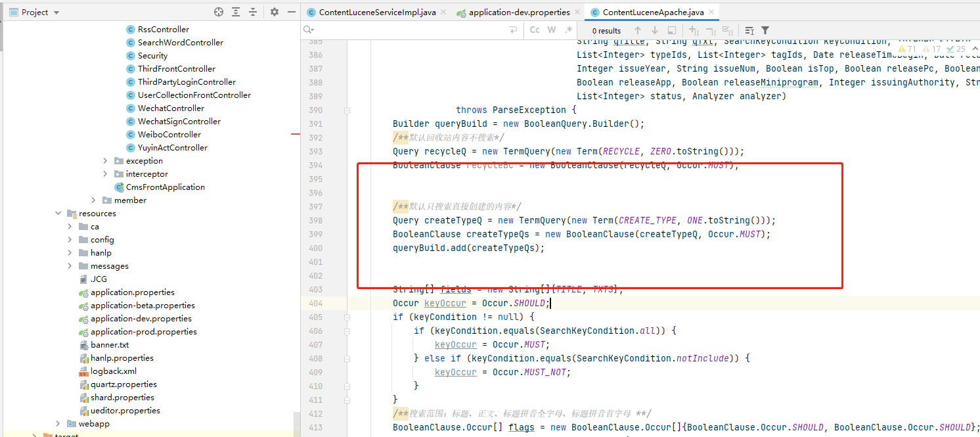Close the ContentLuceneApache.java tab

(x=711, y=12)
